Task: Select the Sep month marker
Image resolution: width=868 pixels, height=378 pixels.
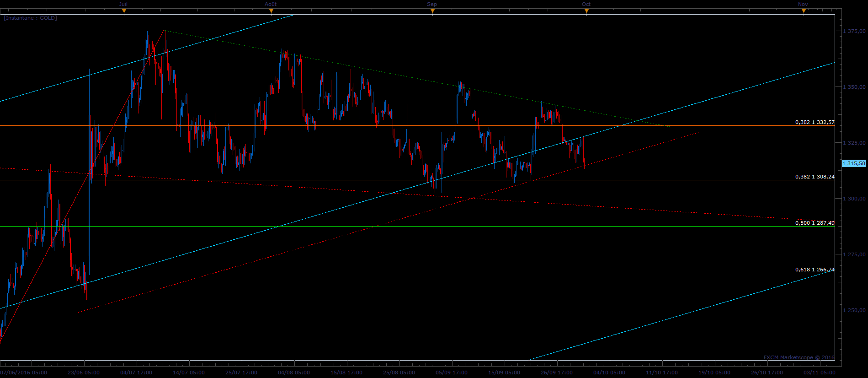Action: coord(432,4)
